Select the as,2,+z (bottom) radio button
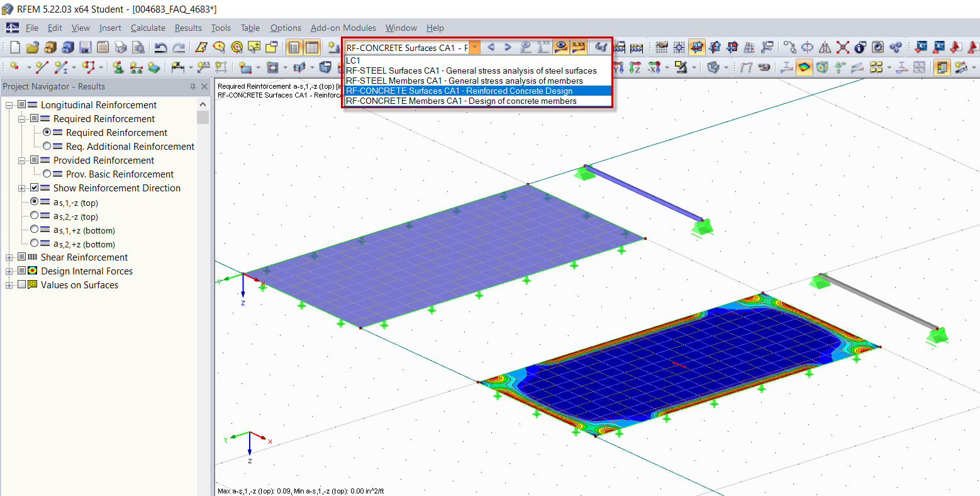980x496 pixels. (35, 243)
